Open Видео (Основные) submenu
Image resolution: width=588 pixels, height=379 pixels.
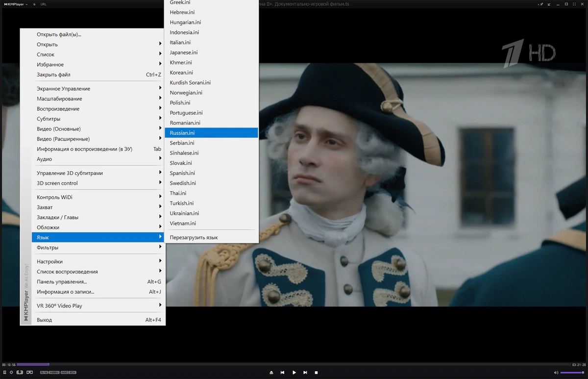tap(98, 129)
